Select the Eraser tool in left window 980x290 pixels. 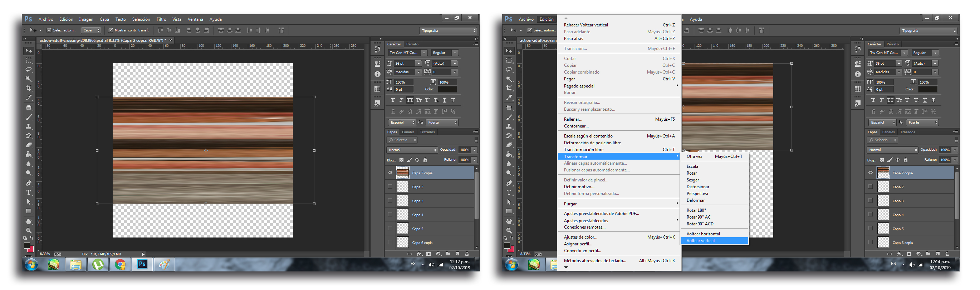(x=29, y=145)
